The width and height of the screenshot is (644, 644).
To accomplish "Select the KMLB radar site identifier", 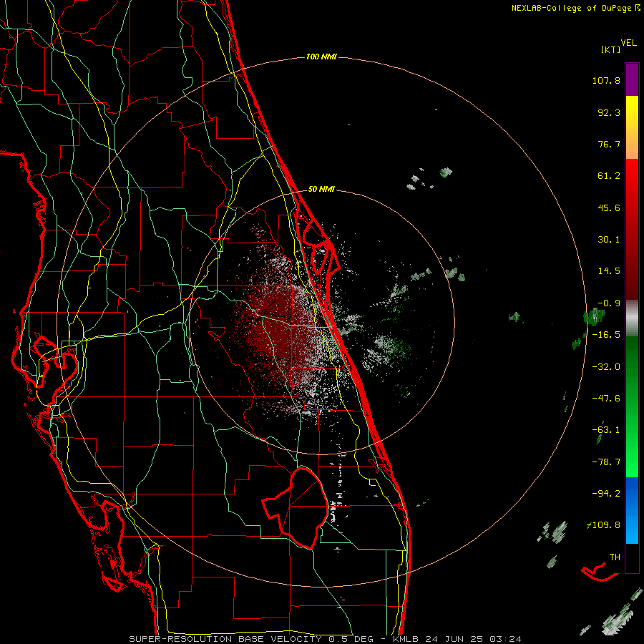I will point(407,639).
